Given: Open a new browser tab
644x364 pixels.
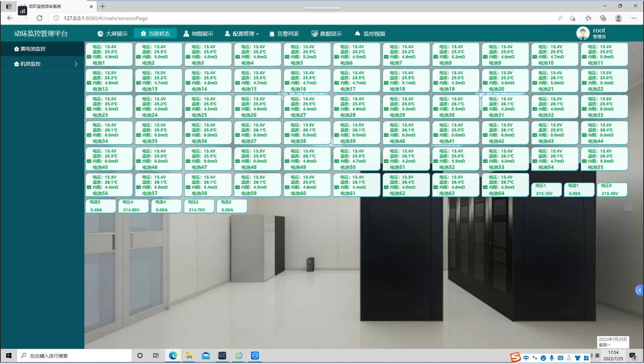Looking at the screenshot, I should tap(103, 6).
